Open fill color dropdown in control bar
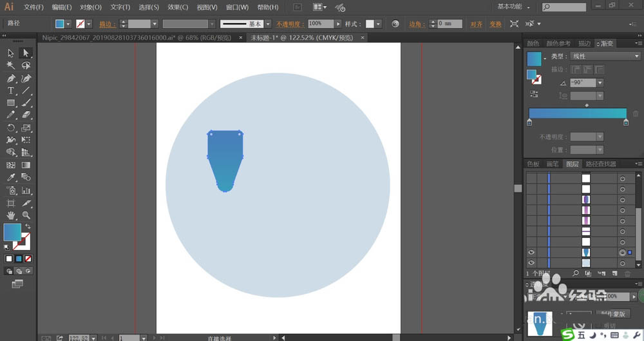Viewport: 644px width, 341px height. pos(68,24)
